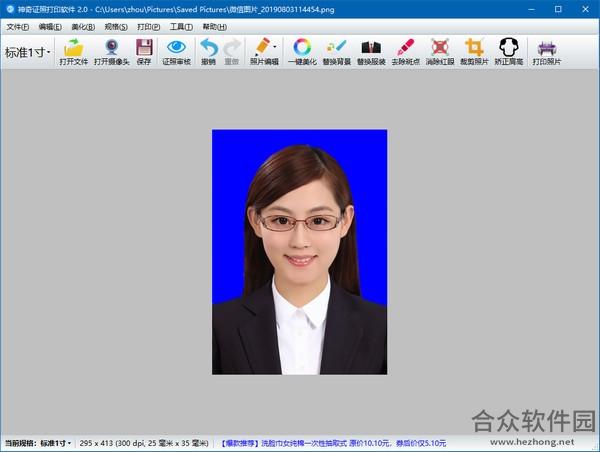Undo the last action with 撤销 arrow

(x=209, y=52)
